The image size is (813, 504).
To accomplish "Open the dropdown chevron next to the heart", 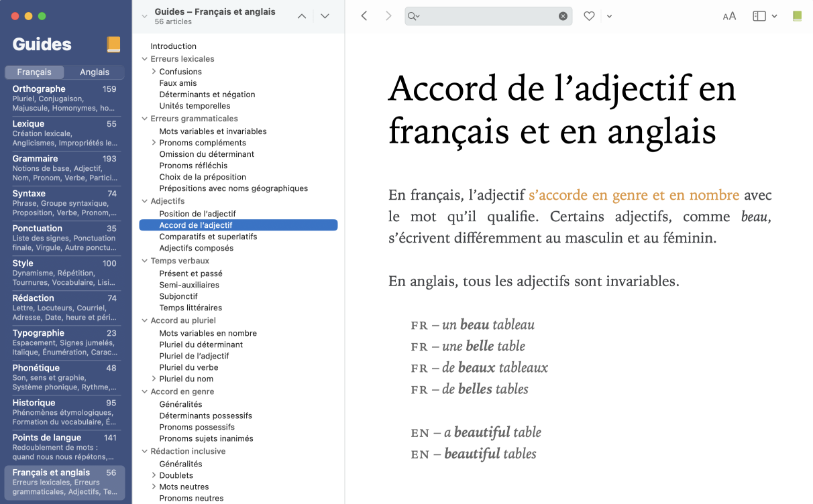I will point(609,15).
